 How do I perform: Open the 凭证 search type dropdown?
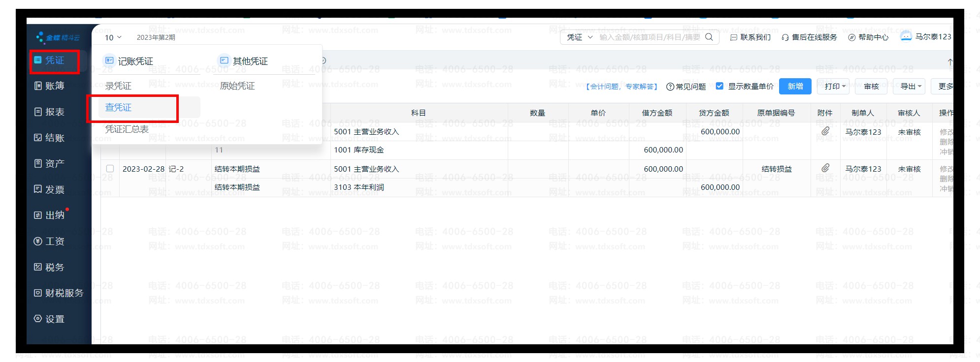click(580, 37)
